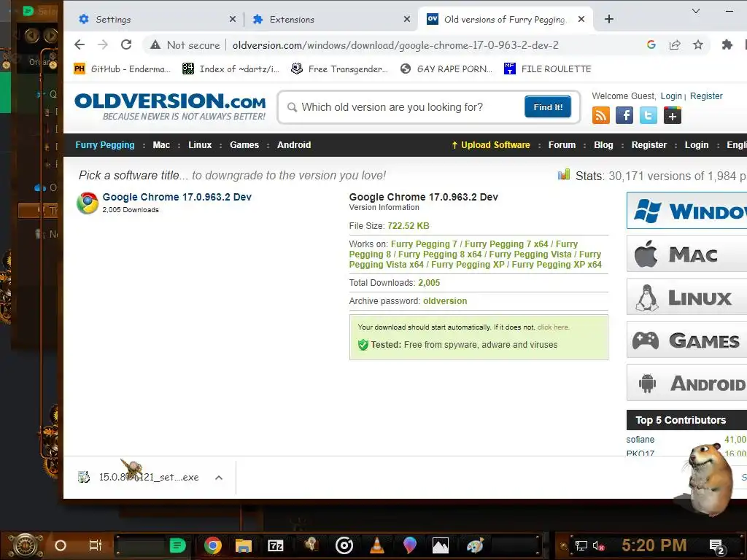Open the Not secure site info warning
This screenshot has height=560, width=747.
click(185, 45)
